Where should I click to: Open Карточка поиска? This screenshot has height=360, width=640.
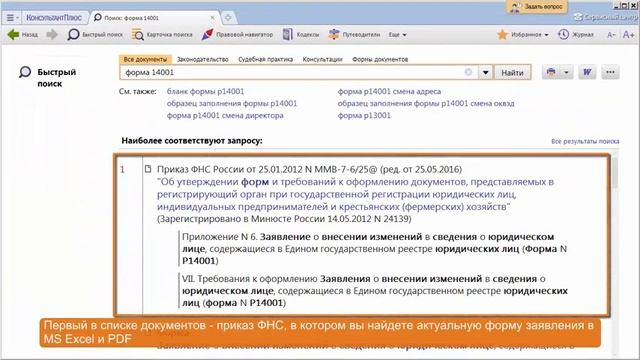point(162,35)
